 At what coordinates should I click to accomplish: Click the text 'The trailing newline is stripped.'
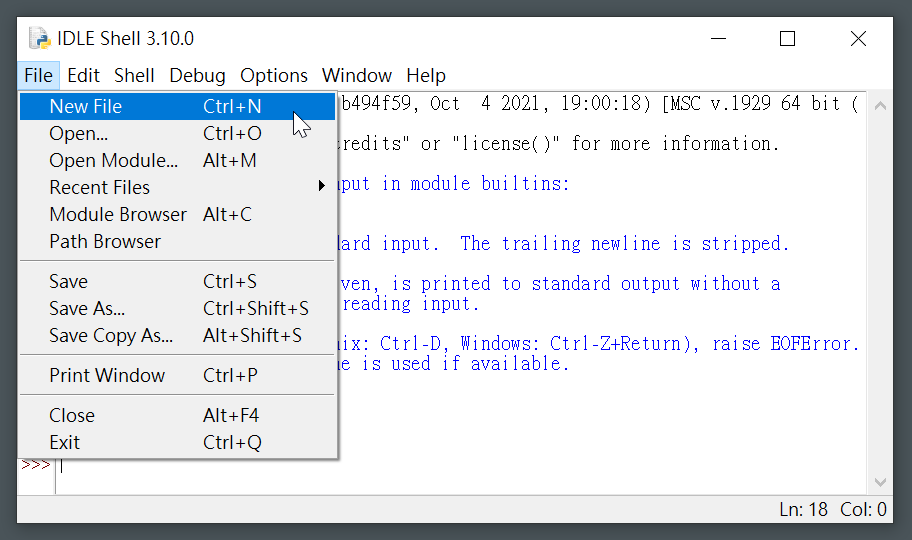(x=625, y=243)
